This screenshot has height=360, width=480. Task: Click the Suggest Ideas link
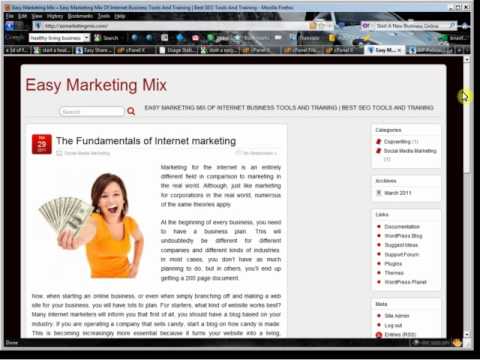[x=401, y=245]
